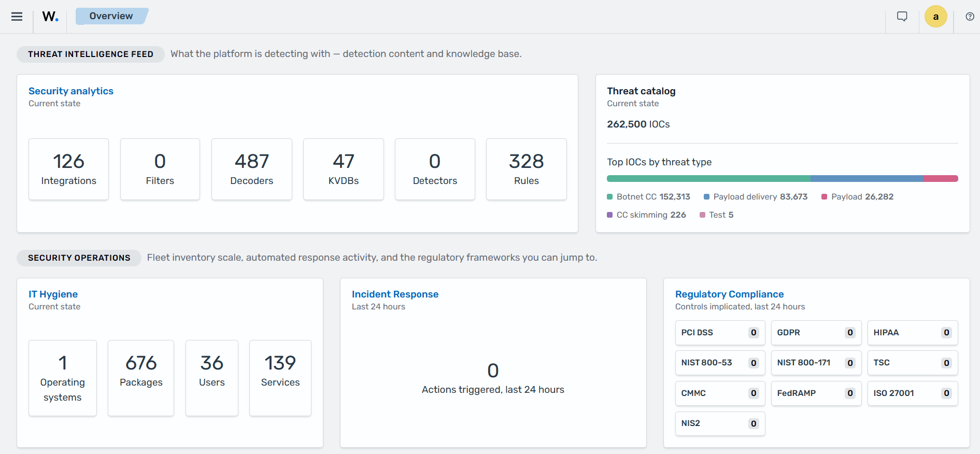The width and height of the screenshot is (980, 454).
Task: Open the hamburger navigation menu
Action: coord(17,17)
